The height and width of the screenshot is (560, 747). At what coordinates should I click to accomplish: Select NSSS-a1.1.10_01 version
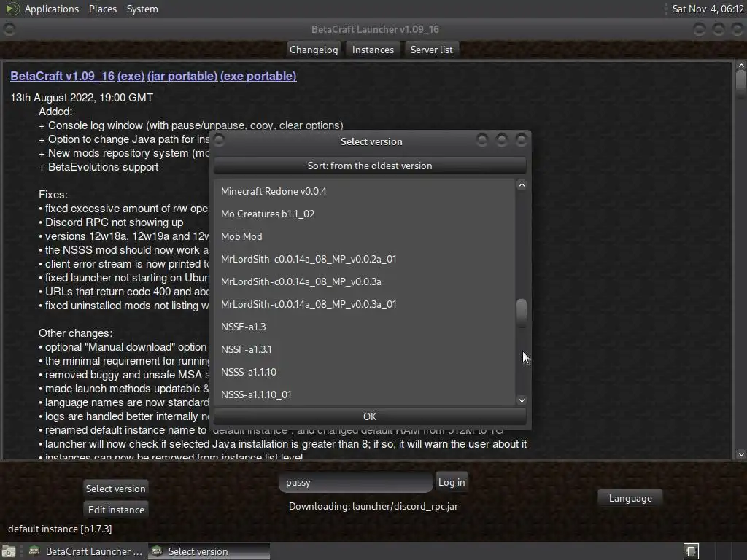[365, 394]
